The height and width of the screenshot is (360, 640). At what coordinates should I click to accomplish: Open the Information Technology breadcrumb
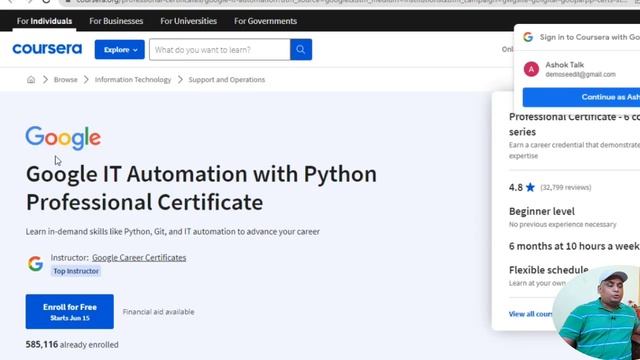(133, 80)
